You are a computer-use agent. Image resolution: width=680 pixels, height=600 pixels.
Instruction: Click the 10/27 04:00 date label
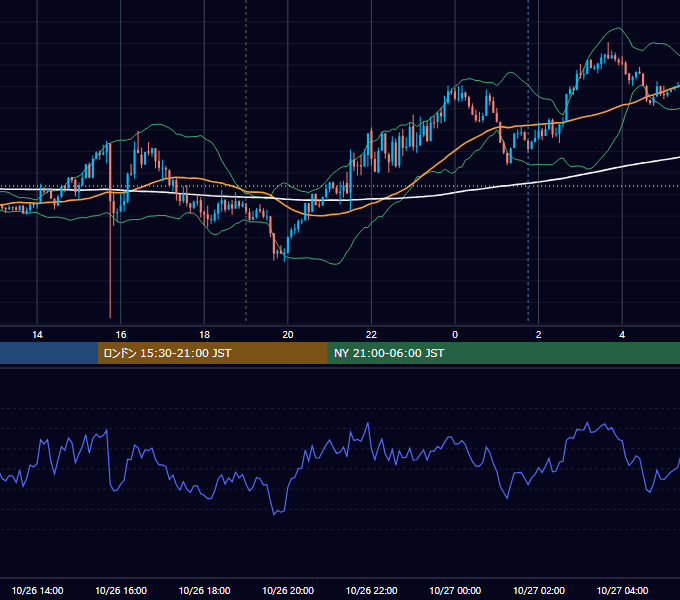[622, 590]
